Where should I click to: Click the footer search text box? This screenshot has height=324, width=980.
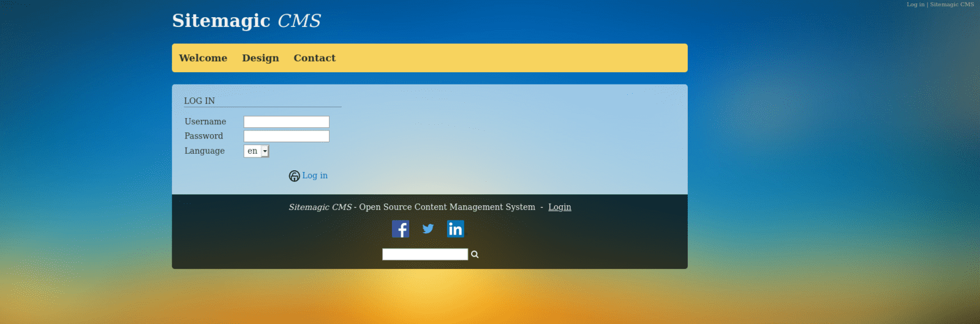(x=424, y=254)
